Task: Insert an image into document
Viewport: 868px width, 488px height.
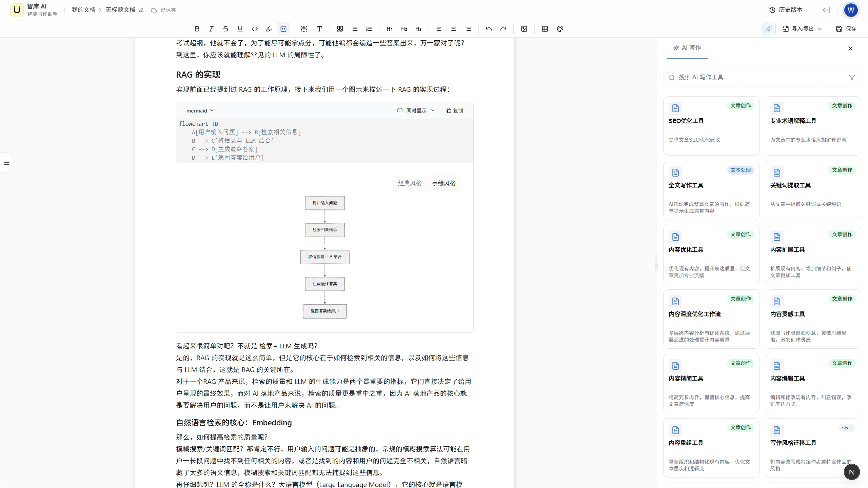Action: 524,29
